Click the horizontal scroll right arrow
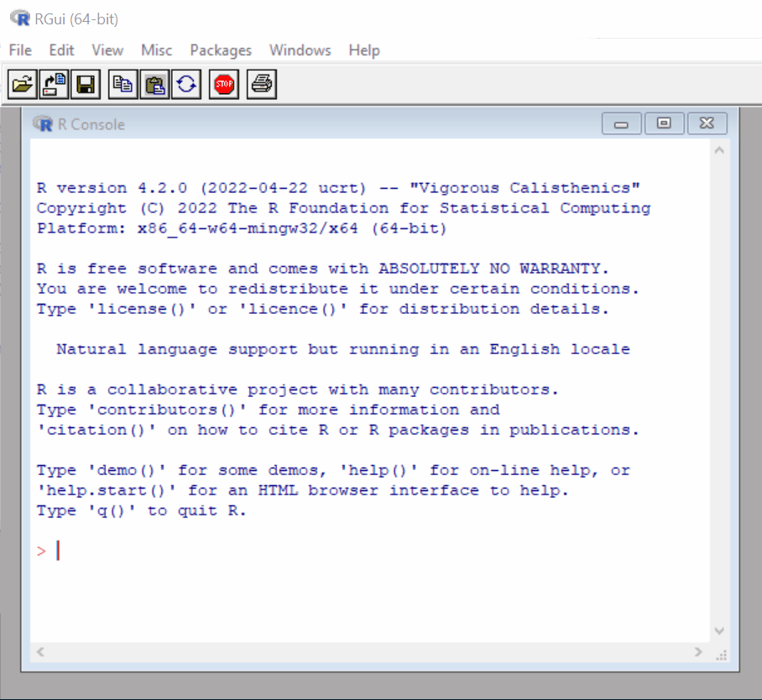762x700 pixels. pos(698,652)
